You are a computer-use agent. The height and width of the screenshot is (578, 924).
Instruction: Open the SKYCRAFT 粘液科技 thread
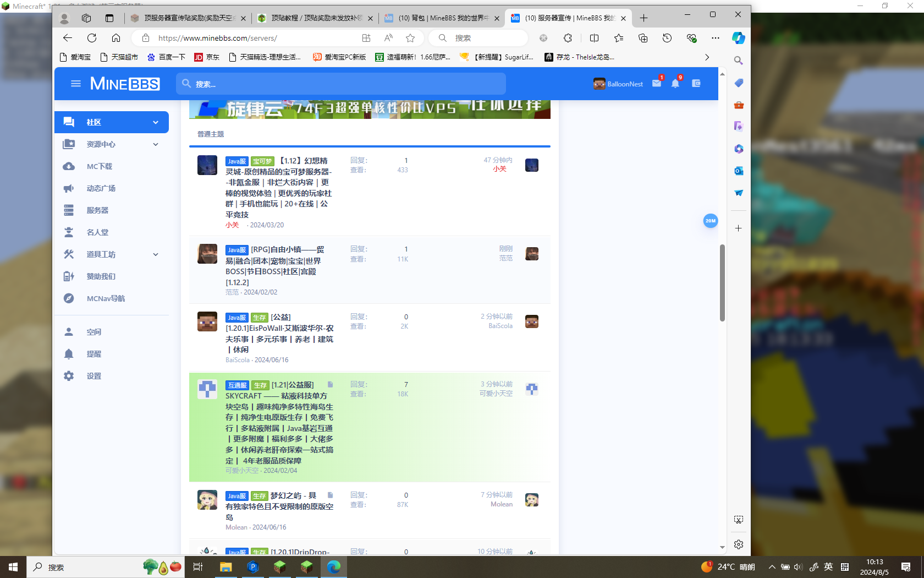tap(279, 423)
